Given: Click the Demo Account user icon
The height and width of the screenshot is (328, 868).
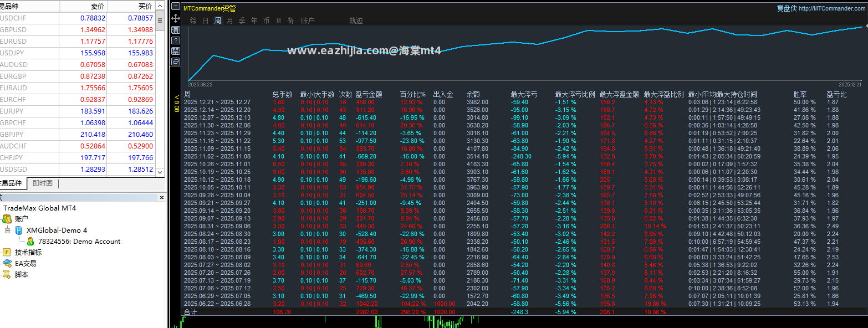Looking at the screenshot, I should [x=30, y=241].
